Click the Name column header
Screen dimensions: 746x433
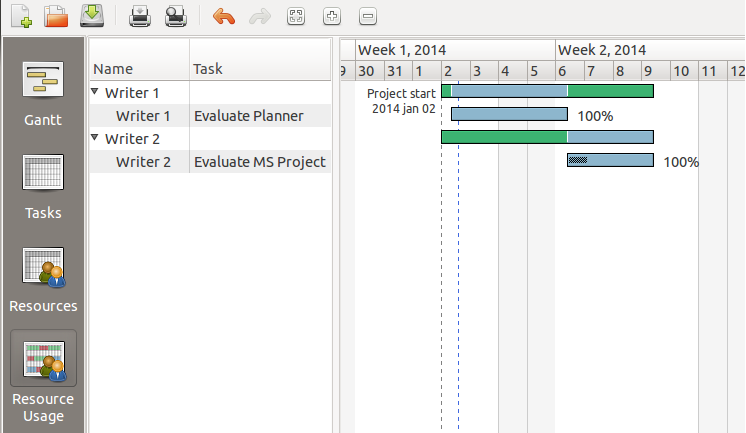coord(139,69)
